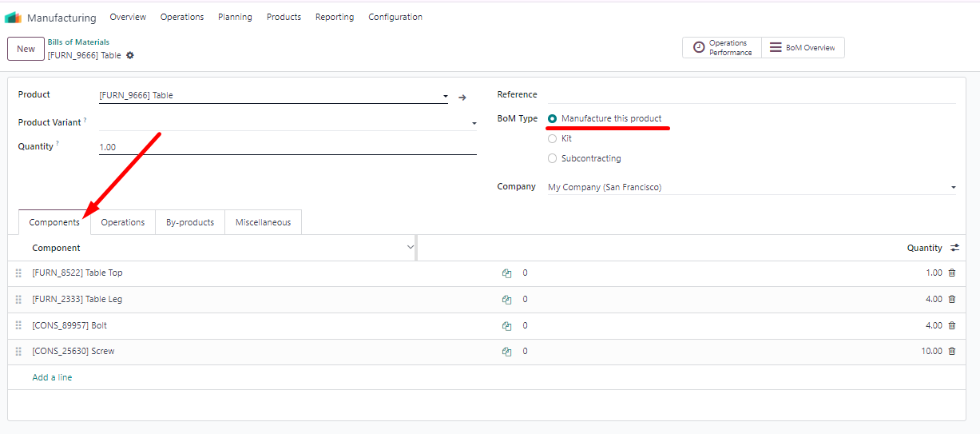Expand the Company dropdown
Screen dimensions: 980x434
point(953,188)
